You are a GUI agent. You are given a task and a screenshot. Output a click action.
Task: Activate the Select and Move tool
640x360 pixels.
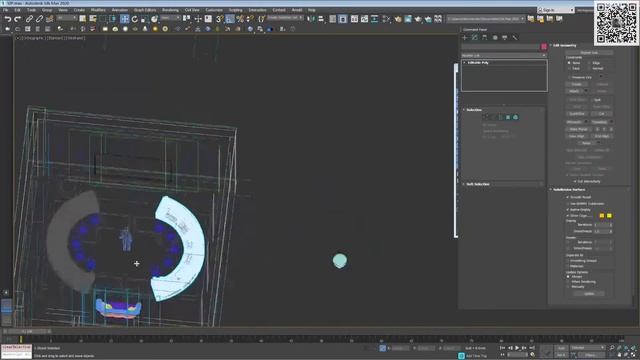pyautogui.click(x=124, y=19)
